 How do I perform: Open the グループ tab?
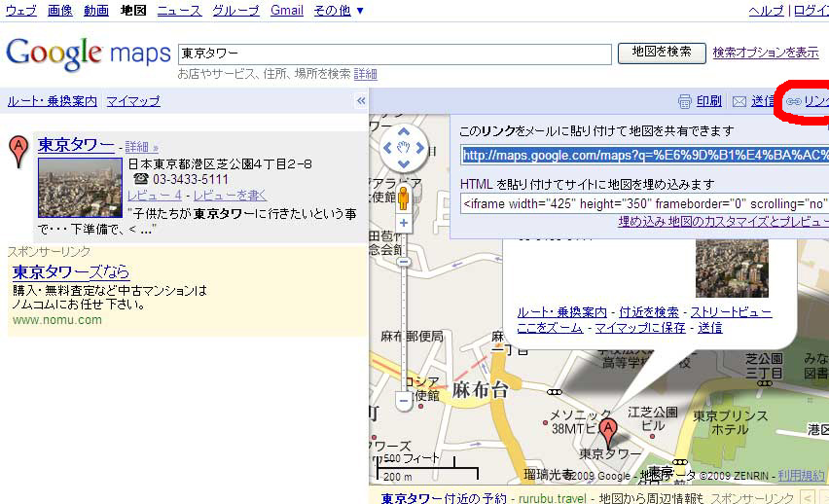(235, 10)
